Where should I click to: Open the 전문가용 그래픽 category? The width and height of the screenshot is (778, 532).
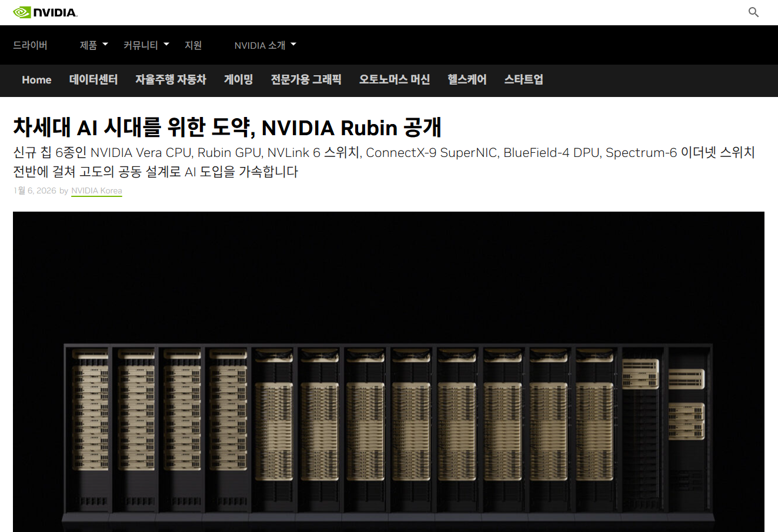[306, 80]
